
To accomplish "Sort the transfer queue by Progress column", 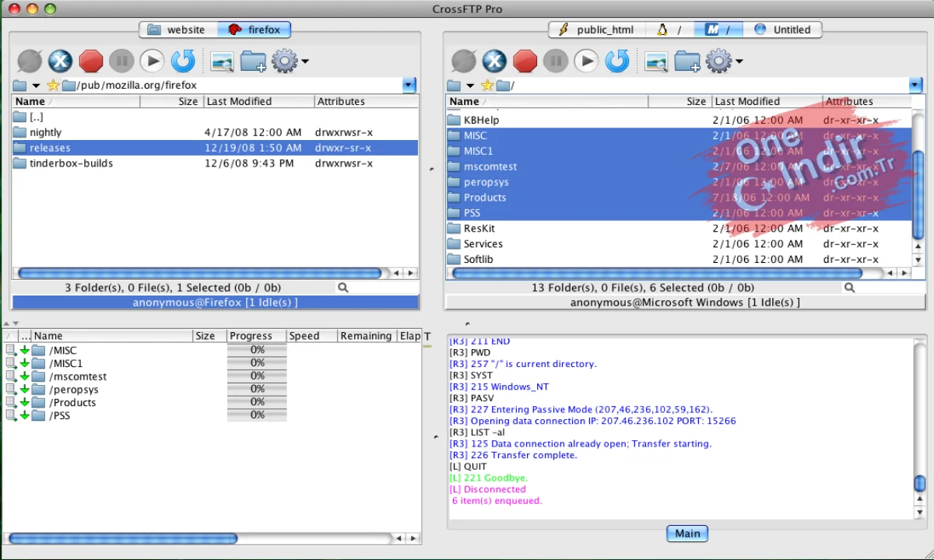I will [x=257, y=336].
